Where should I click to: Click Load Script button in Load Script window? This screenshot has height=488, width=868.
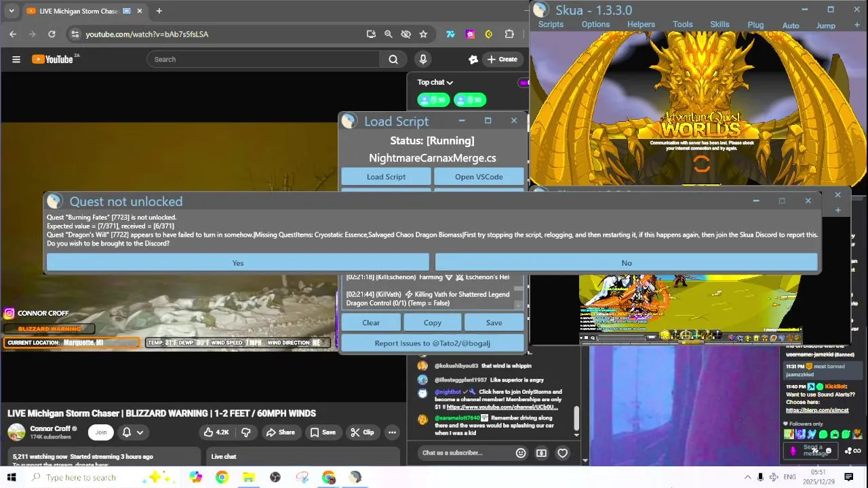[386, 177]
